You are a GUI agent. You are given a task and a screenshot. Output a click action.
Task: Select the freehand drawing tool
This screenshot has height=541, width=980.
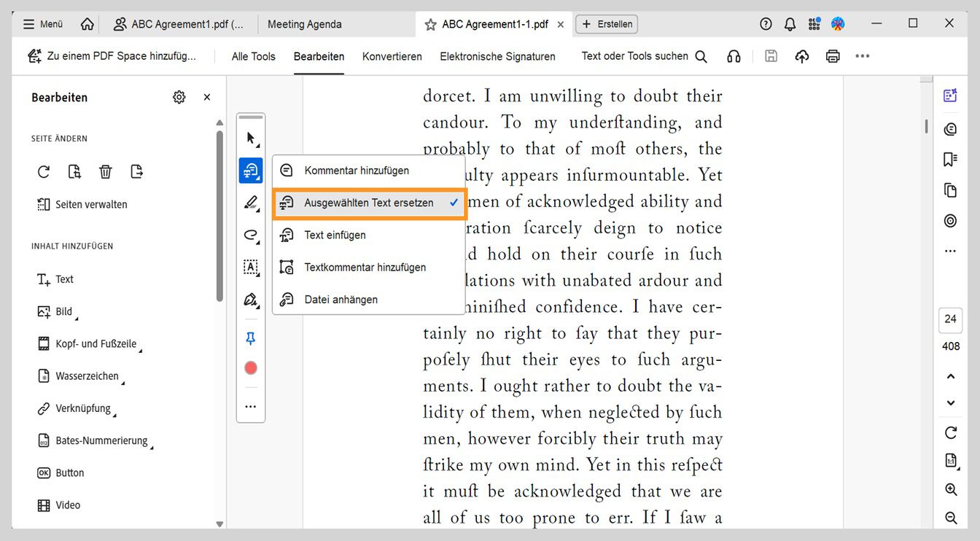(250, 236)
